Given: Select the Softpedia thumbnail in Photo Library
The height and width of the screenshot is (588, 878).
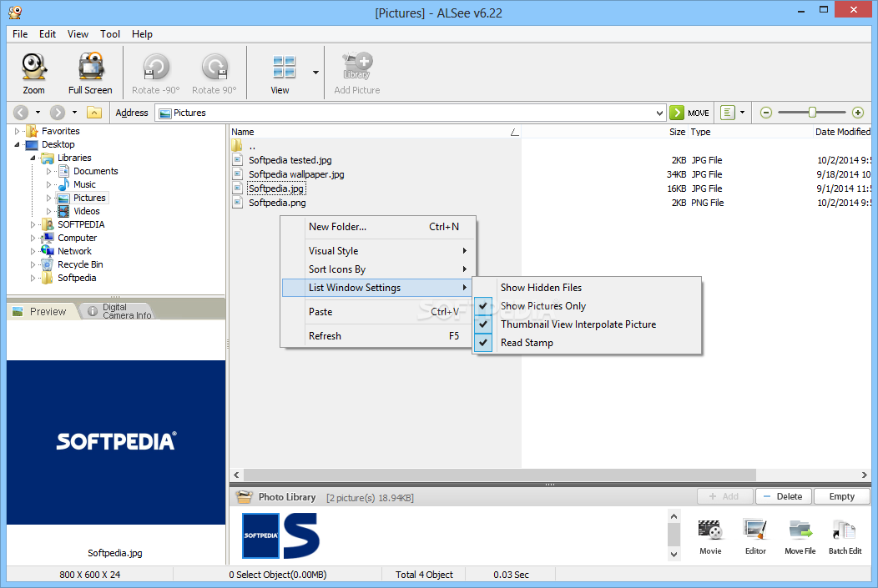Looking at the screenshot, I should [260, 535].
